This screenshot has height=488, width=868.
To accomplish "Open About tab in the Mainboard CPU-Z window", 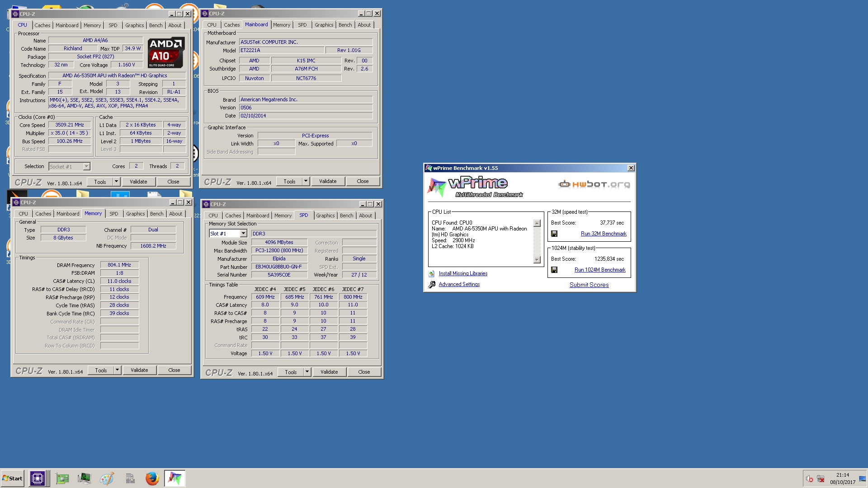I will tap(364, 25).
